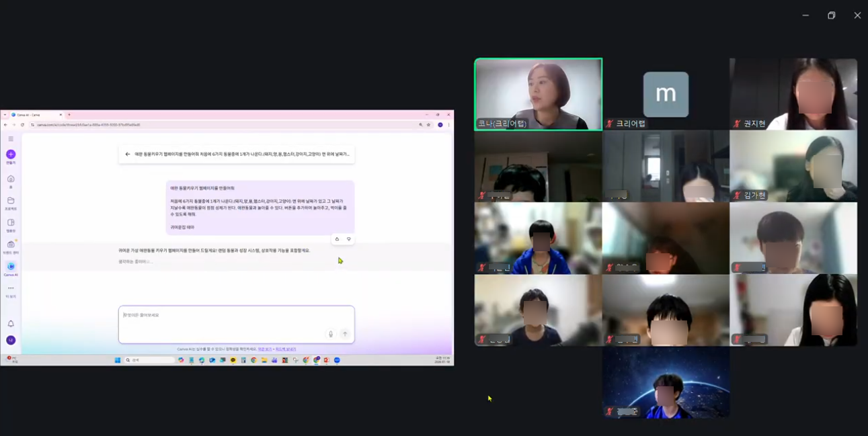Open the notifications bell icon
This screenshot has height=436, width=868.
tap(11, 324)
